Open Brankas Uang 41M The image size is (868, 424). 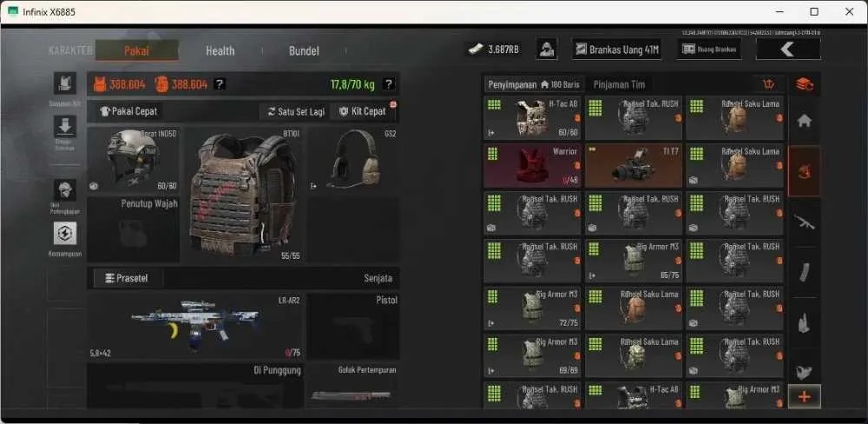pyautogui.click(x=616, y=50)
